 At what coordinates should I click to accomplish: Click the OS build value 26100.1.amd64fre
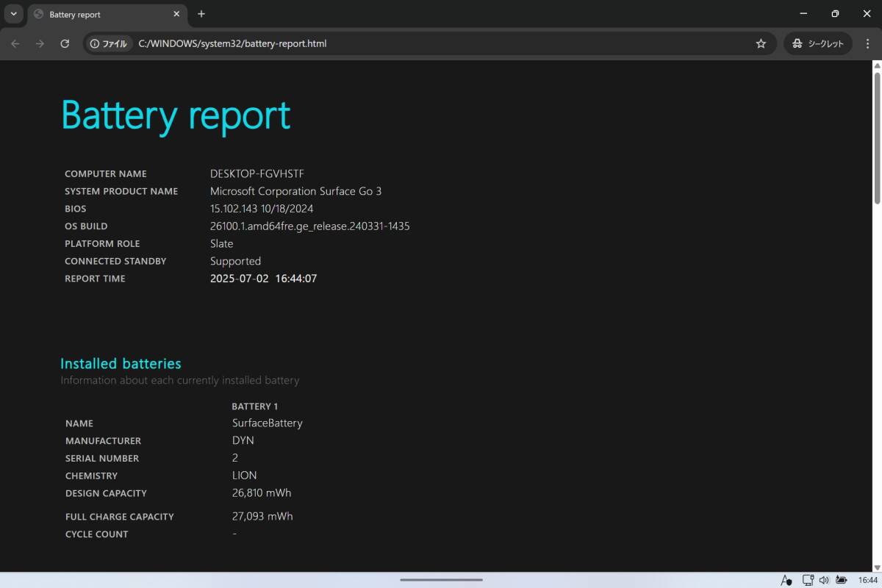309,226
